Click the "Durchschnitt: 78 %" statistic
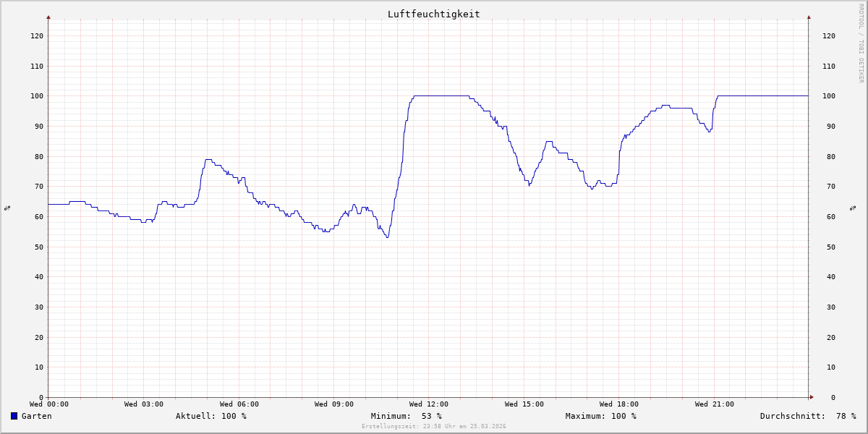Image resolution: width=868 pixels, height=434 pixels. [807, 416]
